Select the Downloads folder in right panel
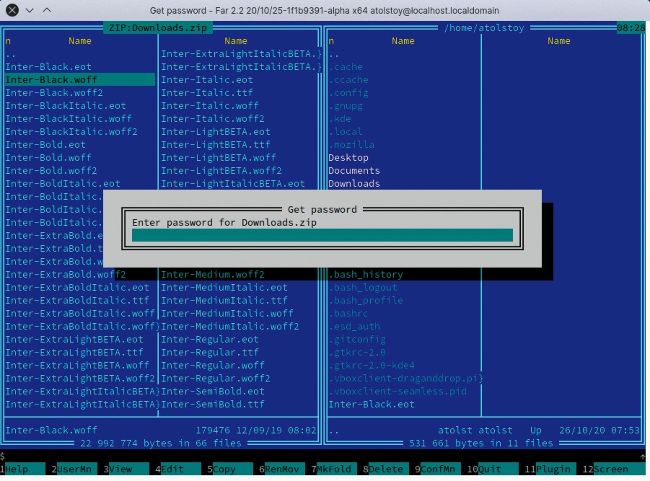 [x=354, y=184]
